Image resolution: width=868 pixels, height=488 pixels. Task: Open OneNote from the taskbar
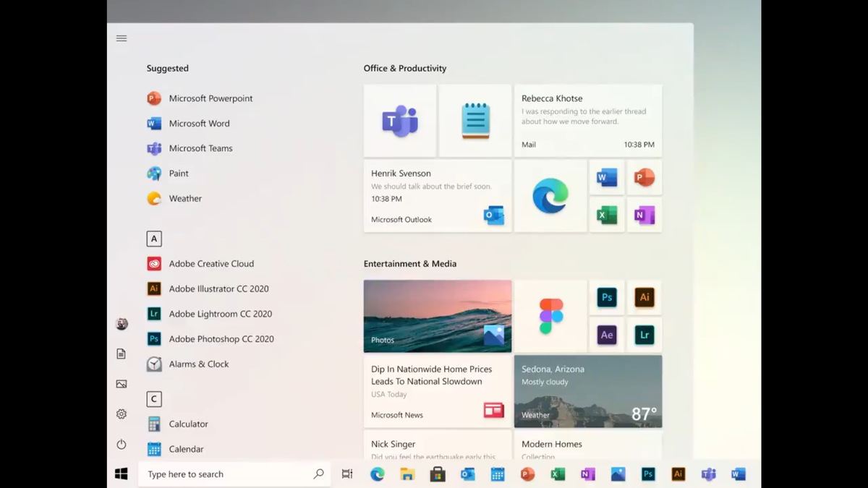587,474
